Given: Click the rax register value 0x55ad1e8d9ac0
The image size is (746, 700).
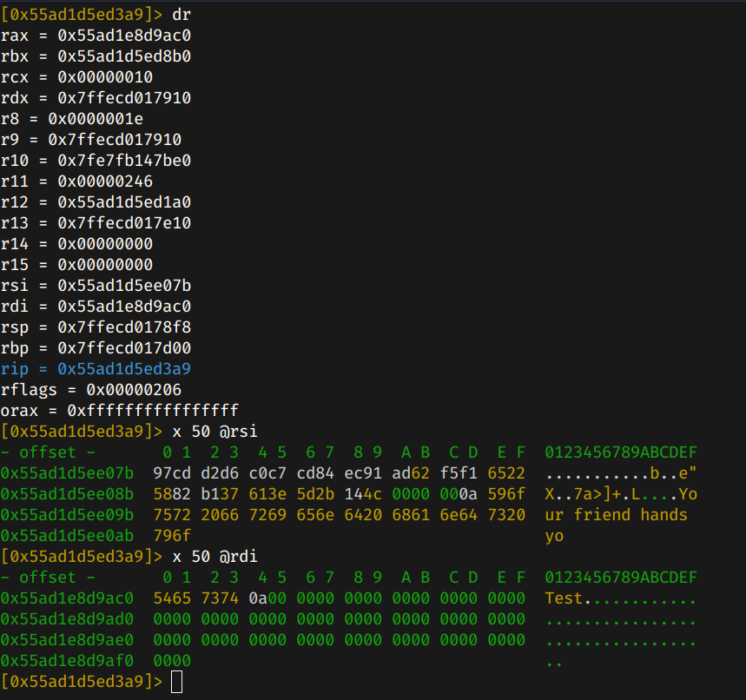Looking at the screenshot, I should (x=124, y=36).
